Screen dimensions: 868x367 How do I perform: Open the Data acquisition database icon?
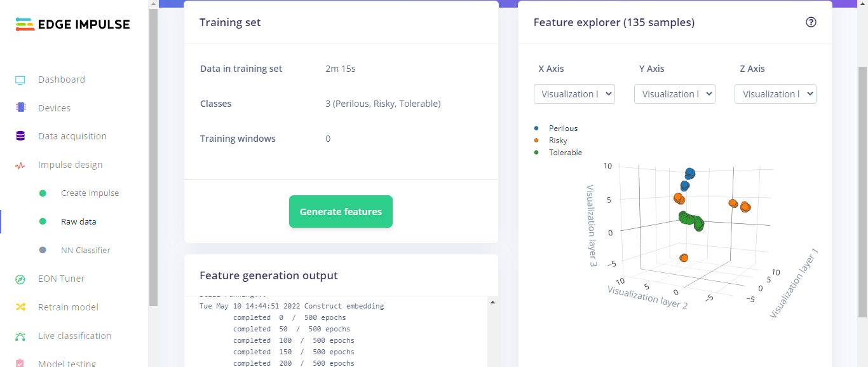coord(20,136)
